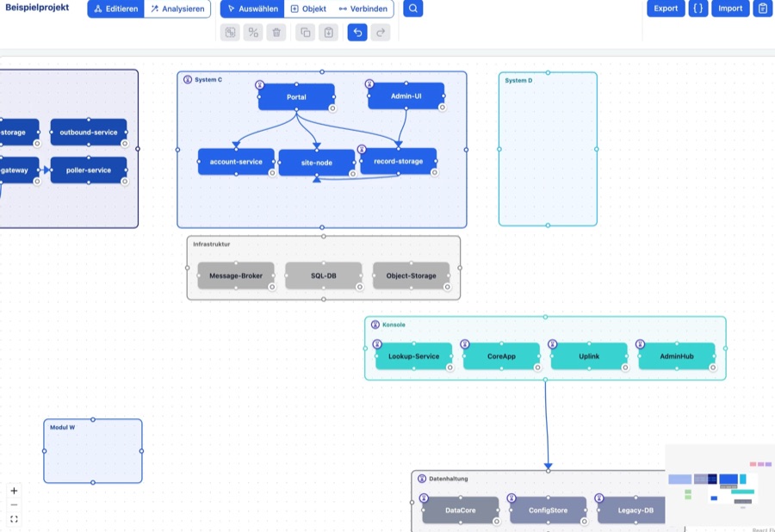Click the clipboard icon next to Import
The width and height of the screenshot is (775, 532).
(763, 9)
